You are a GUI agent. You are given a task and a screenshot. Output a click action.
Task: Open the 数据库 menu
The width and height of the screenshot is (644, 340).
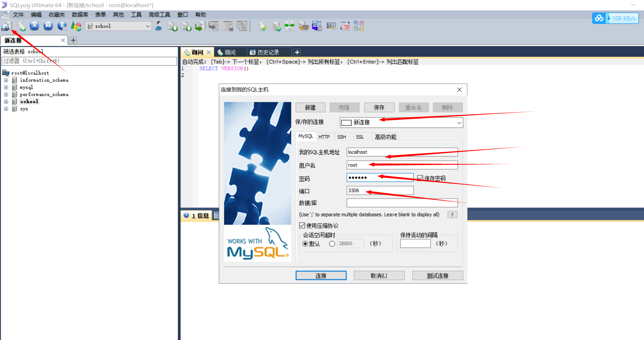tap(80, 15)
